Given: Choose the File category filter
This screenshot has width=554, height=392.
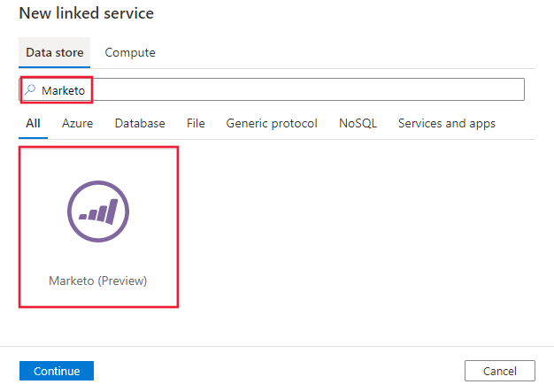Looking at the screenshot, I should point(196,123).
